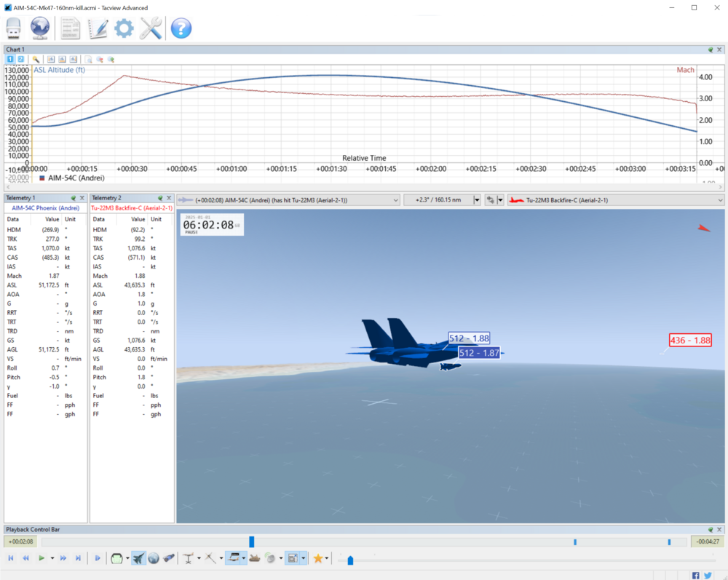Click the last event marker on timeline
Viewport: 728px width, 580px height.
[669, 542]
